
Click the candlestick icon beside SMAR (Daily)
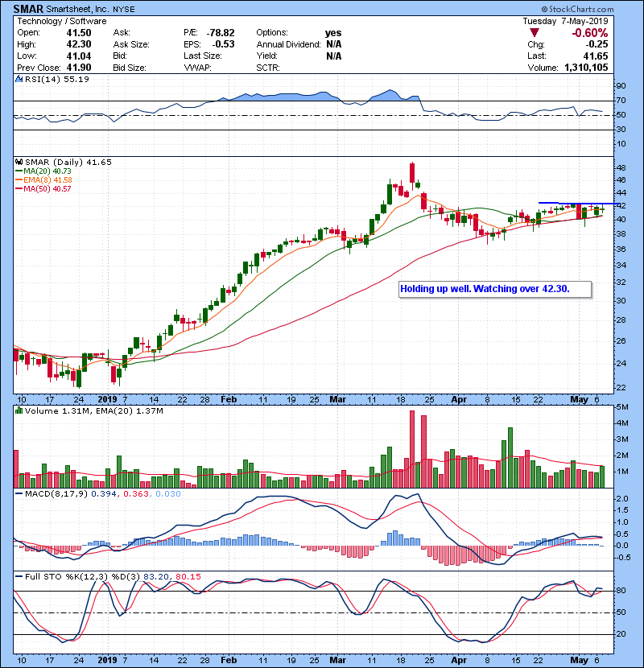click(19, 162)
